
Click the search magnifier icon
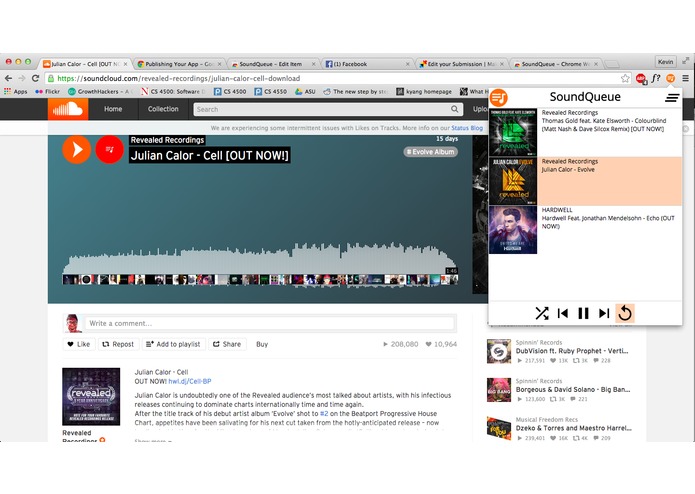tap(455, 109)
